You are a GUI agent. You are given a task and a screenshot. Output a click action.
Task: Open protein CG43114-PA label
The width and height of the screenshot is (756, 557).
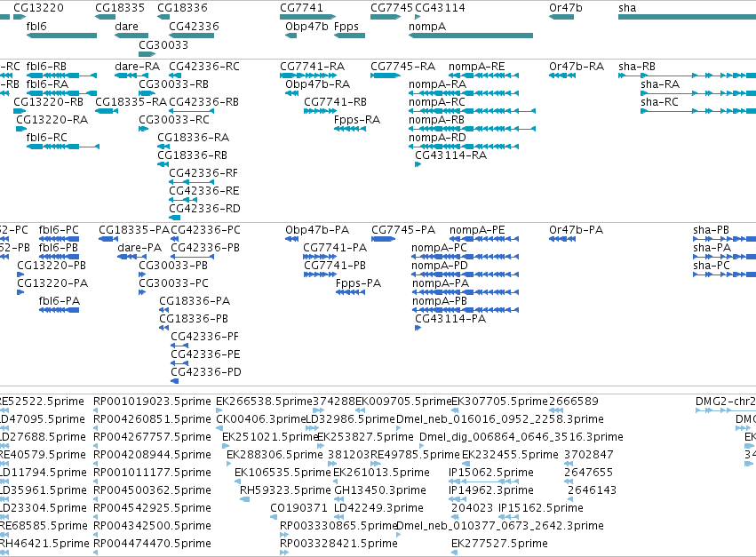pos(450,319)
